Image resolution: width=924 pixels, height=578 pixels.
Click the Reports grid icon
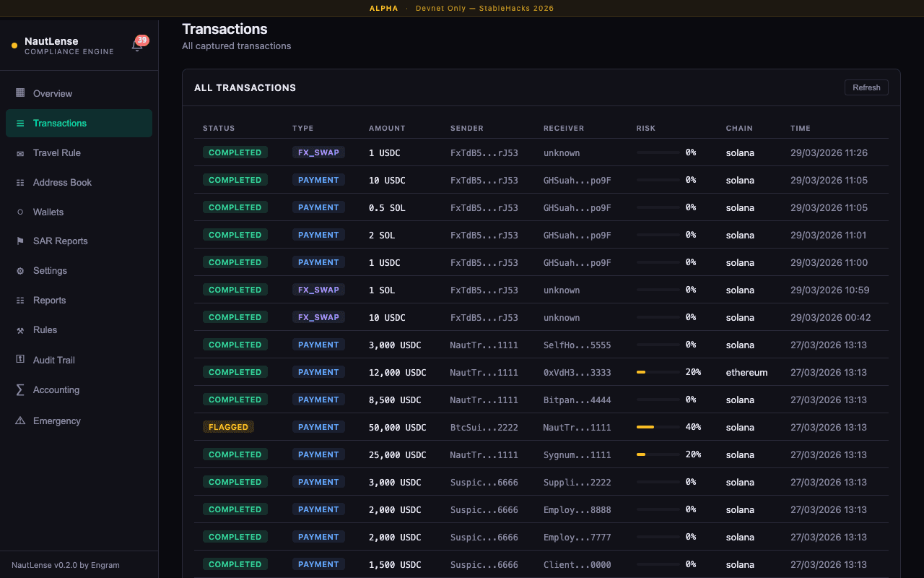point(21,300)
